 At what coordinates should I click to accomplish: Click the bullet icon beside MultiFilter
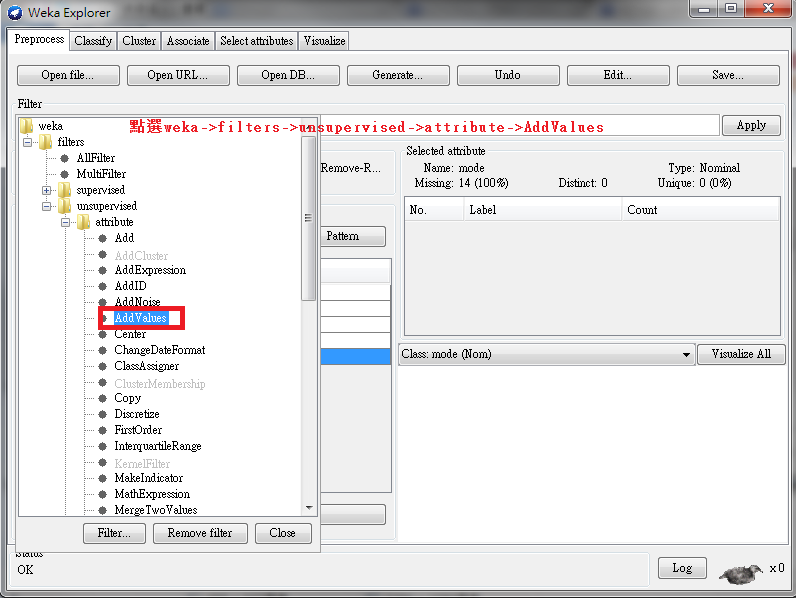64,174
